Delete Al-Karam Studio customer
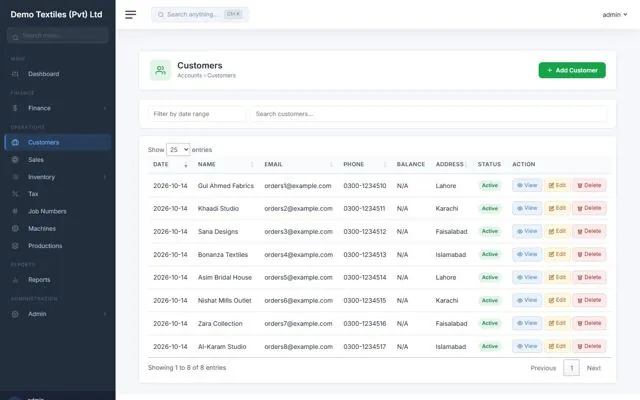The height and width of the screenshot is (400, 640). point(589,346)
